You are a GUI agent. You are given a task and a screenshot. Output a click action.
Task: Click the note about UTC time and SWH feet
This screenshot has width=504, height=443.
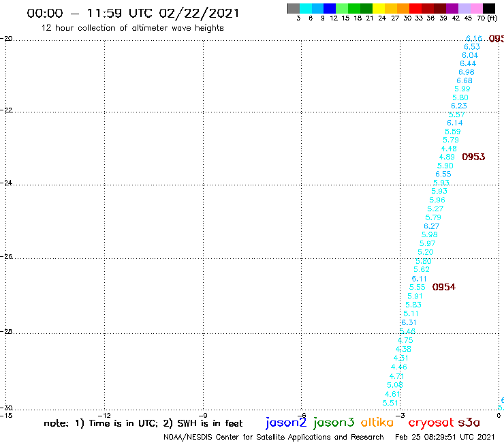click(143, 423)
